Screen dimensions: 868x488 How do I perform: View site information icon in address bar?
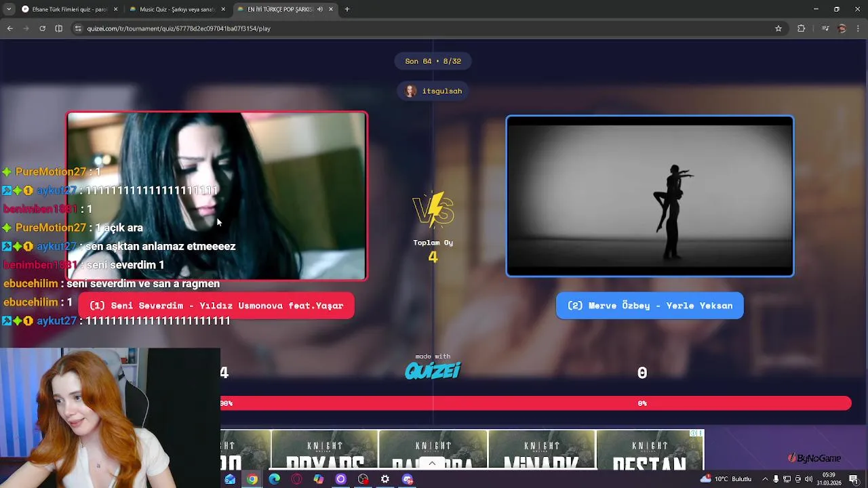78,28
